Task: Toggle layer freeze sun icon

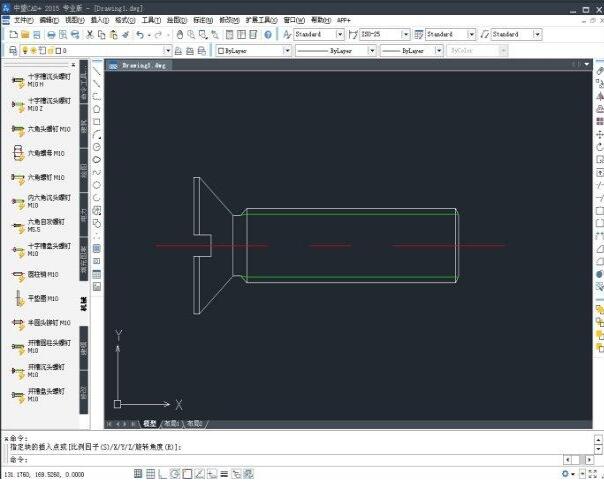Action: pyautogui.click(x=34, y=50)
